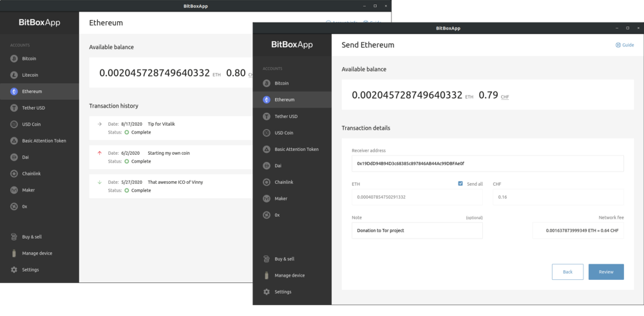Image resolution: width=644 pixels, height=316 pixels.
Task: Click Maker icon in back window sidebar
Action: pos(14,190)
